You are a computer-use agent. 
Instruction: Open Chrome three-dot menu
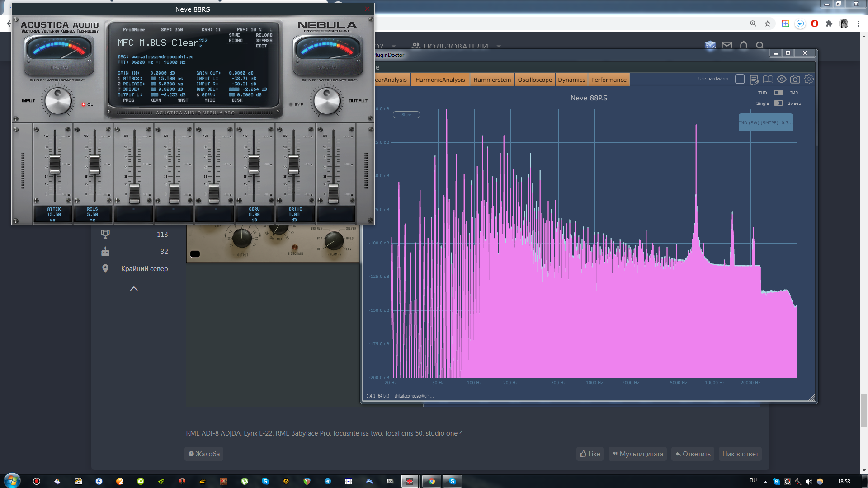pyautogui.click(x=858, y=23)
